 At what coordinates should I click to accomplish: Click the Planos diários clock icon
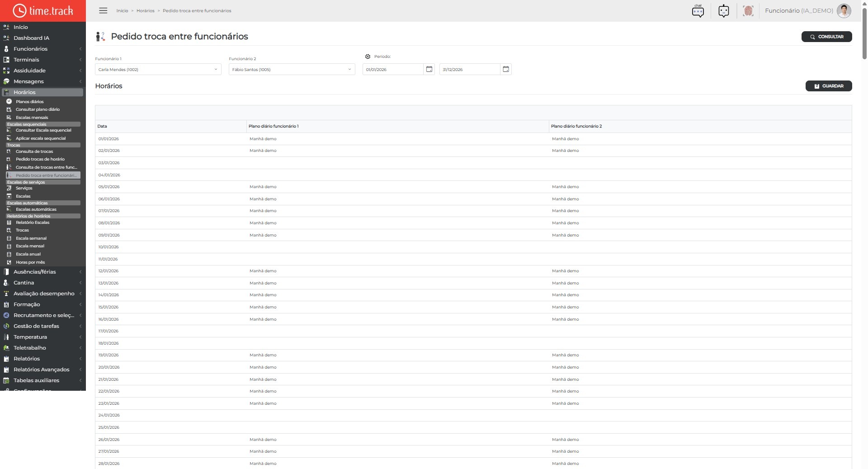pyautogui.click(x=9, y=101)
